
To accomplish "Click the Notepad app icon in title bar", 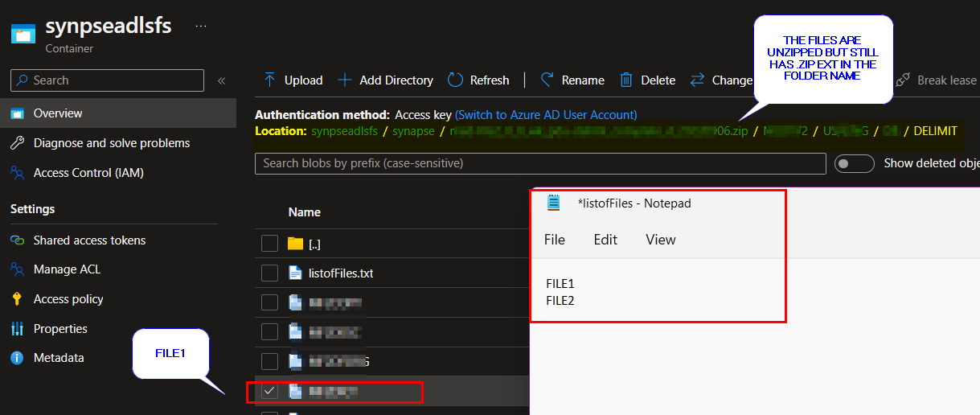I will point(553,203).
